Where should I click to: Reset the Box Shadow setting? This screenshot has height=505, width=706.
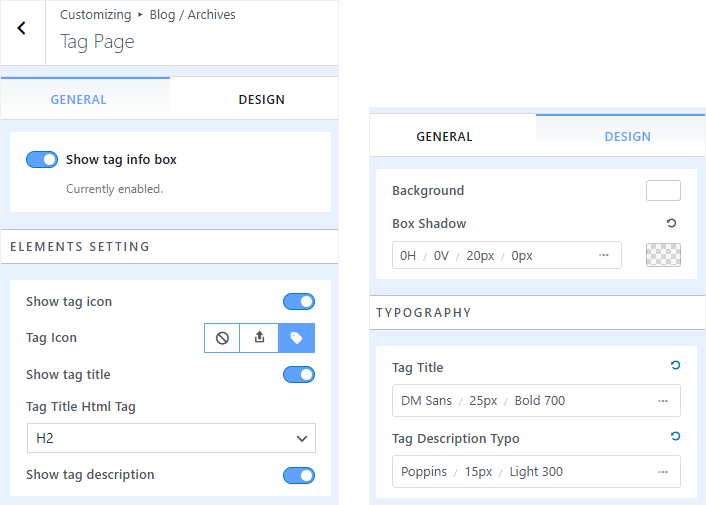[x=672, y=223]
